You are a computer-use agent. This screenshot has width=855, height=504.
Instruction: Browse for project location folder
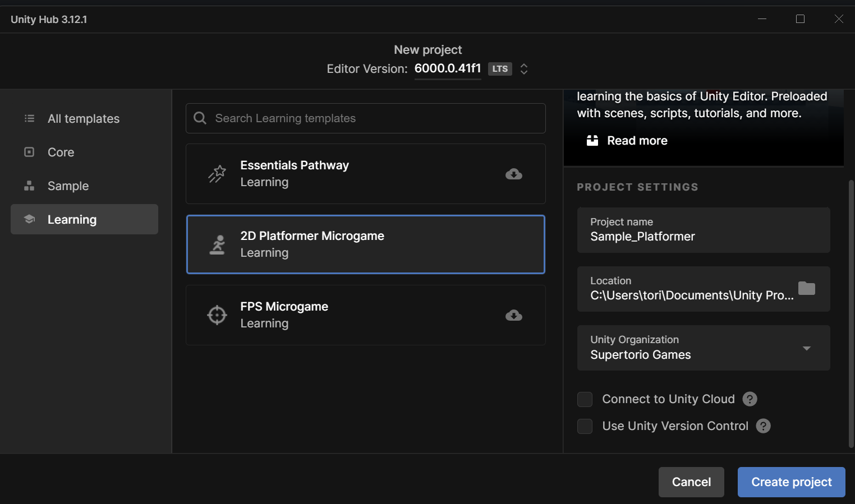pos(807,288)
